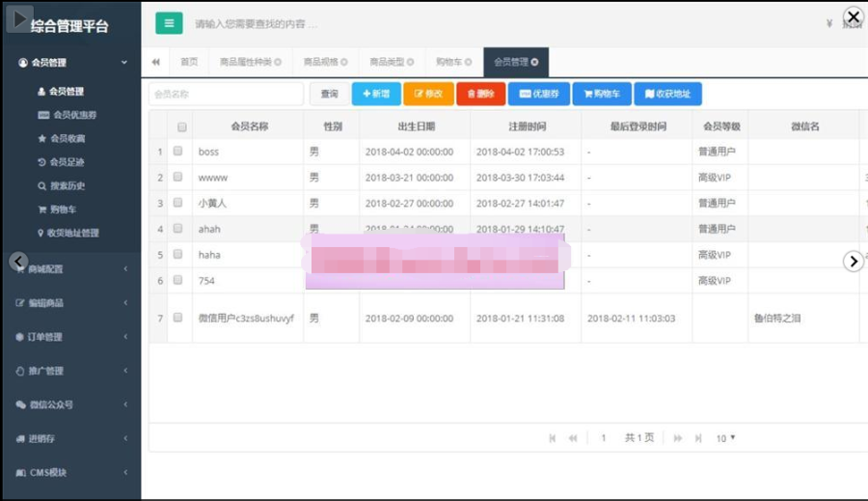This screenshot has width=868, height=501.
Task: Click the 查询 search button
Action: pyautogui.click(x=330, y=94)
